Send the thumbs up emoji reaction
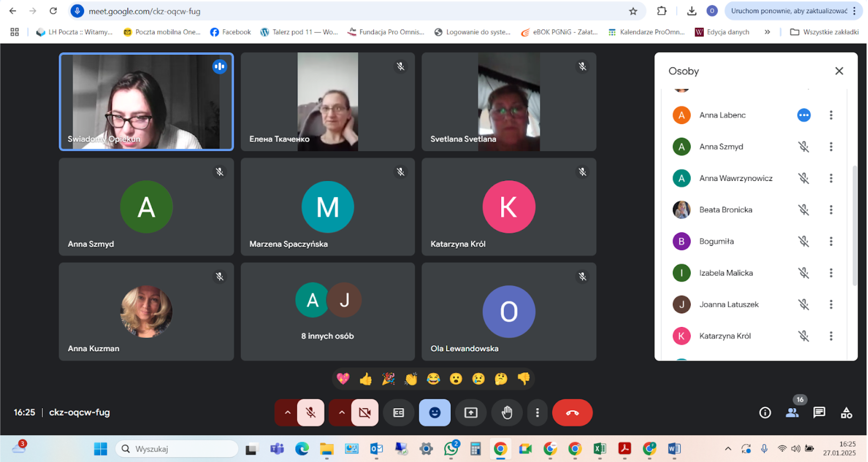The height and width of the screenshot is (462, 868). (366, 379)
